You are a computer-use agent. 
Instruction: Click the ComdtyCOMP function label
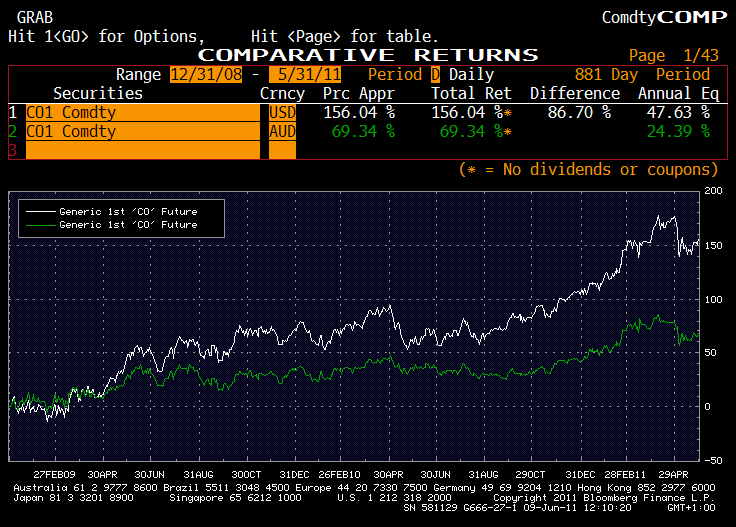pyautogui.click(x=665, y=17)
